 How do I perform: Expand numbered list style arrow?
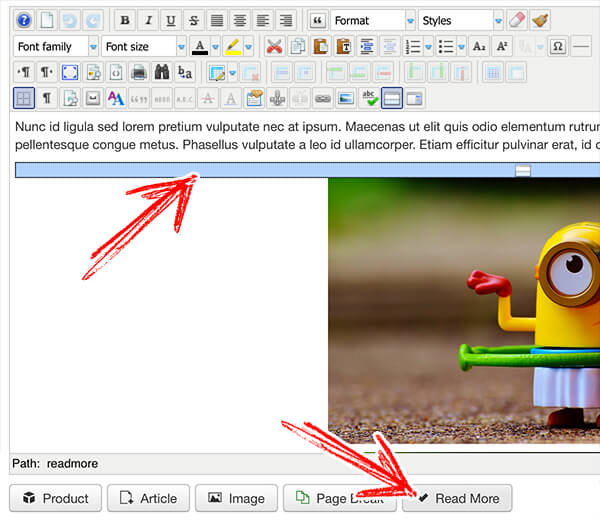pos(429,47)
